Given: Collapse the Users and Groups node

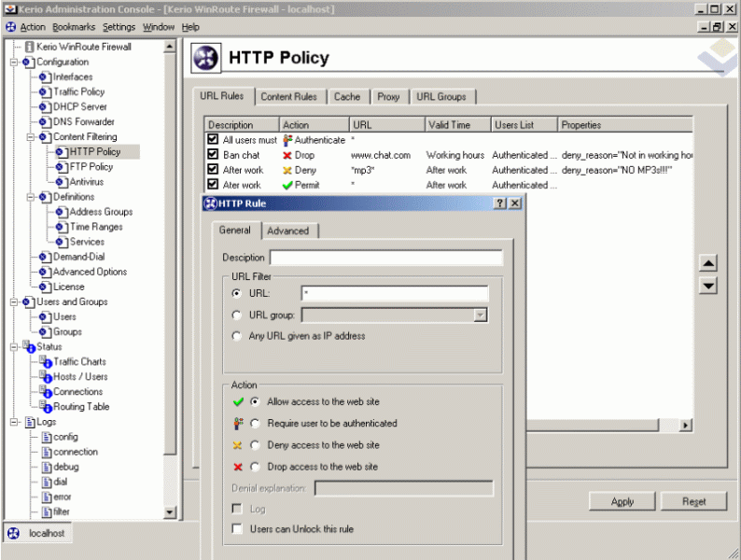Looking at the screenshot, I should (x=14, y=302).
